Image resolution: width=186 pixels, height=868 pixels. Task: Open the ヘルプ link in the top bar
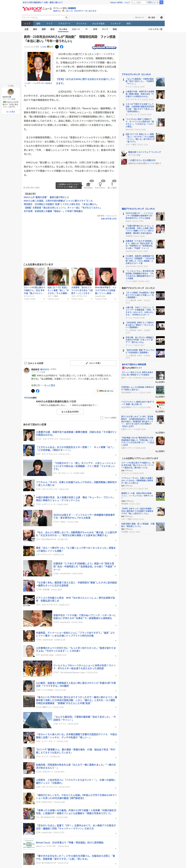click(127, 2)
